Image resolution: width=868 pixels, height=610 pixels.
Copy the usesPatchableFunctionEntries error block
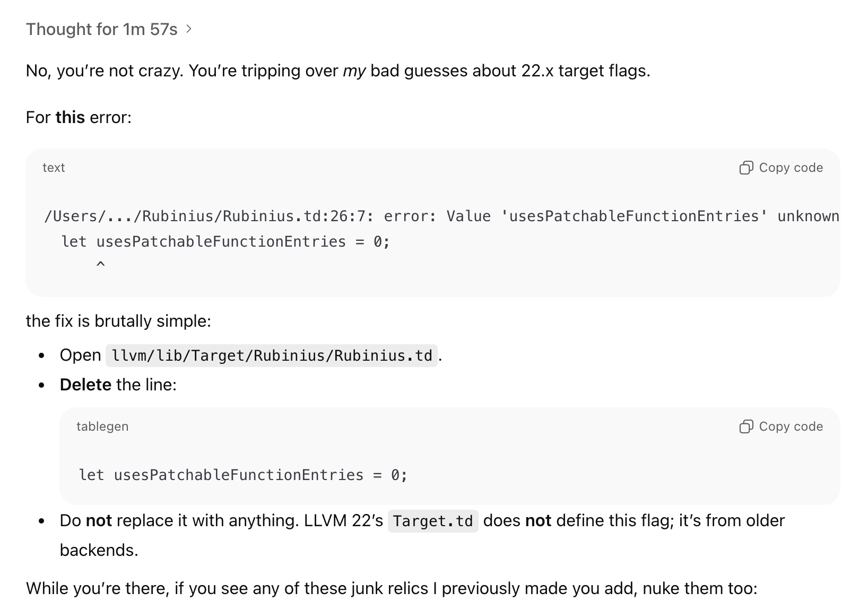click(x=780, y=167)
